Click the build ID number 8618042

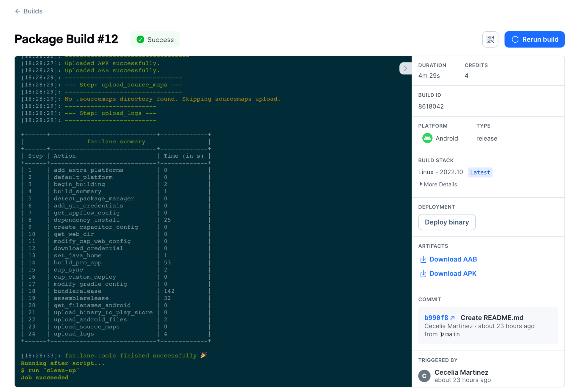pyautogui.click(x=431, y=106)
